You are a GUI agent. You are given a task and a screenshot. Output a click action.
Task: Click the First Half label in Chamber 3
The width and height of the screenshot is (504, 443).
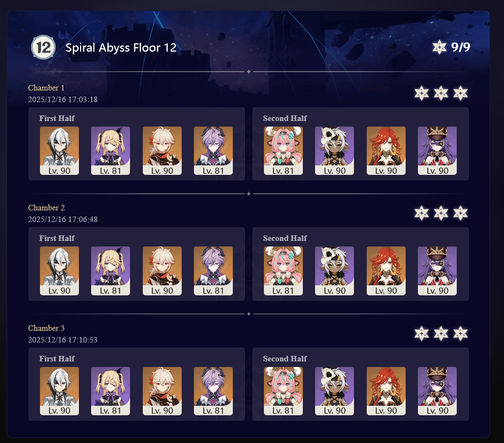[x=57, y=359]
